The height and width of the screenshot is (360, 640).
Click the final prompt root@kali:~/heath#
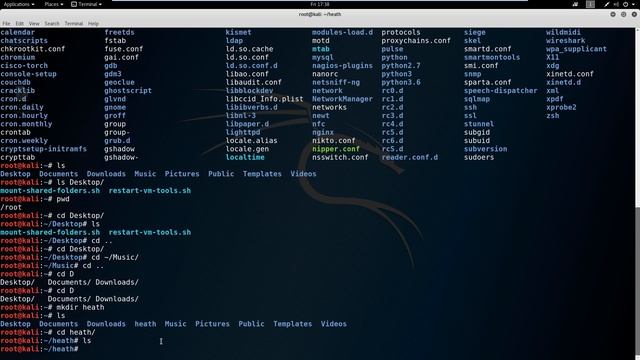pyautogui.click(x=39, y=349)
